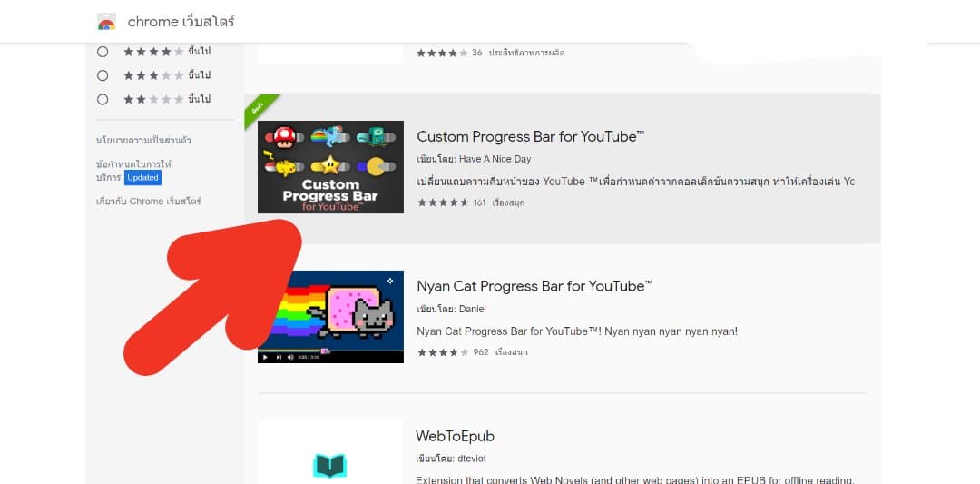Click the เรื่องสนุก category under Nyan Cat
The image size is (980, 484).
point(512,352)
